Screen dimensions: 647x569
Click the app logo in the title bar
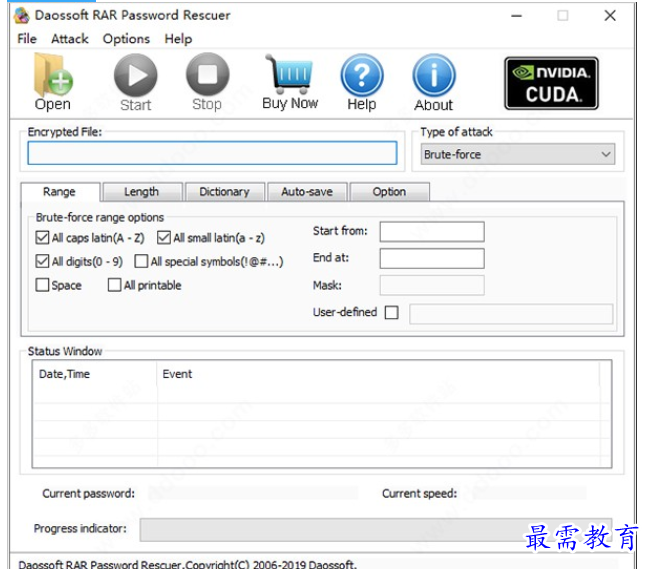[x=21, y=16]
